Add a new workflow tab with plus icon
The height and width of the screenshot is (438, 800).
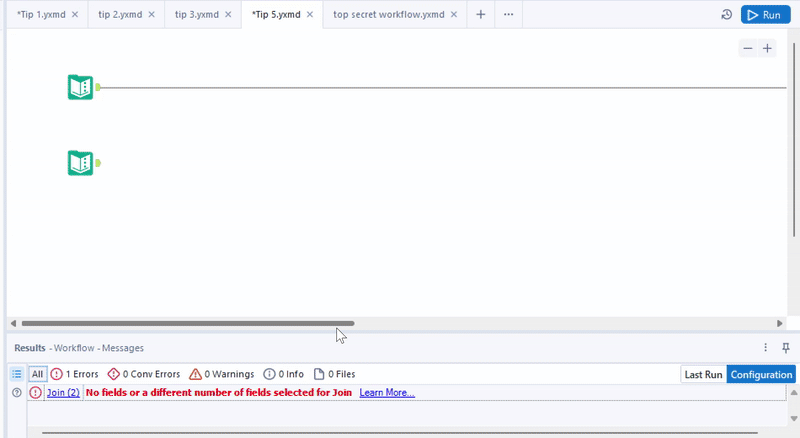coord(481,14)
